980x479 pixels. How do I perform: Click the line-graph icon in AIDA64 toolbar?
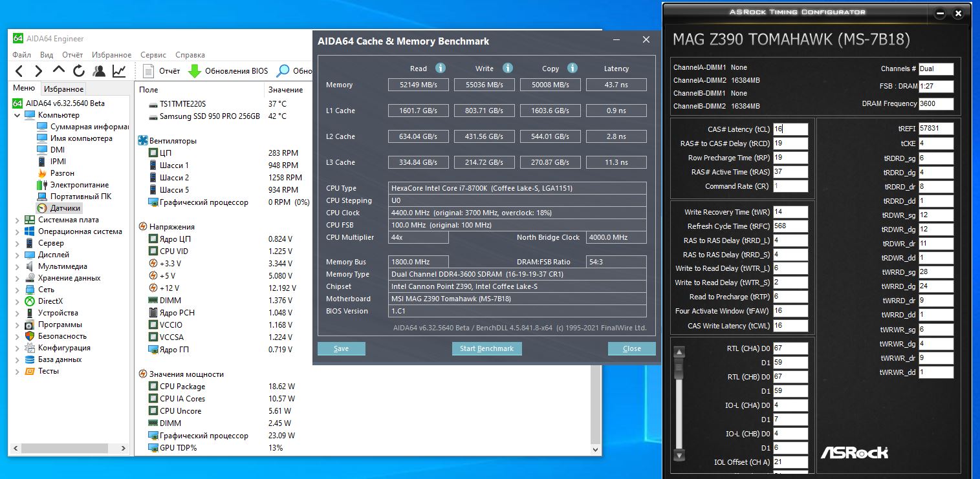(119, 70)
